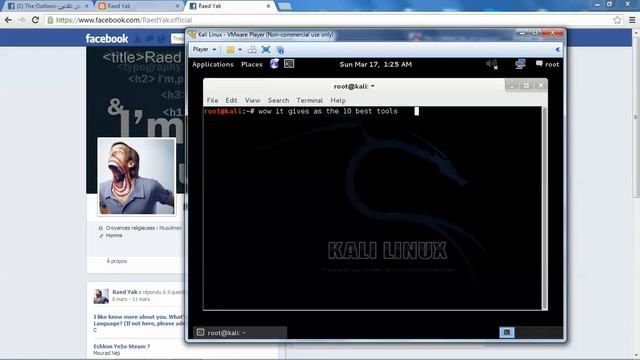Open Raed Yak profile picture
This screenshot has height=360, width=640.
tap(137, 176)
